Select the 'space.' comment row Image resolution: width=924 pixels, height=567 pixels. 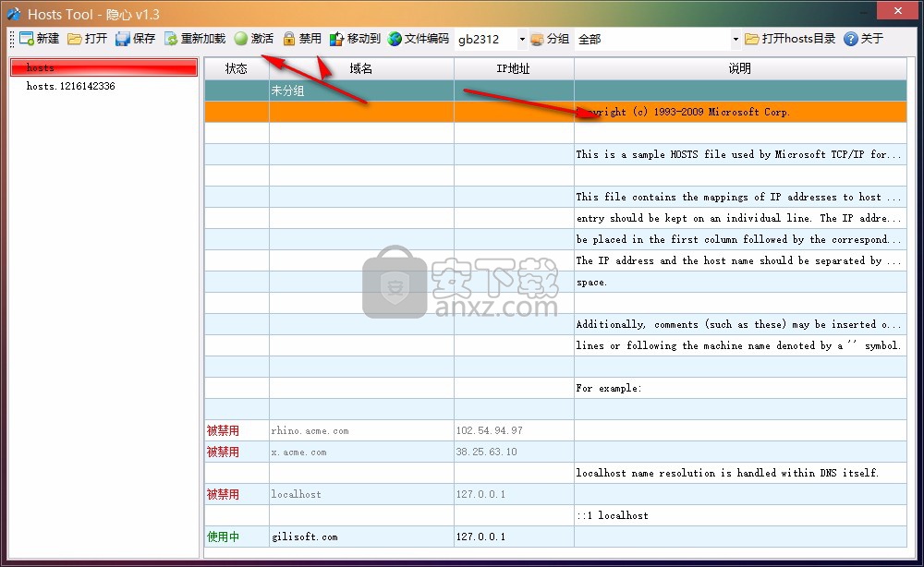(555, 282)
